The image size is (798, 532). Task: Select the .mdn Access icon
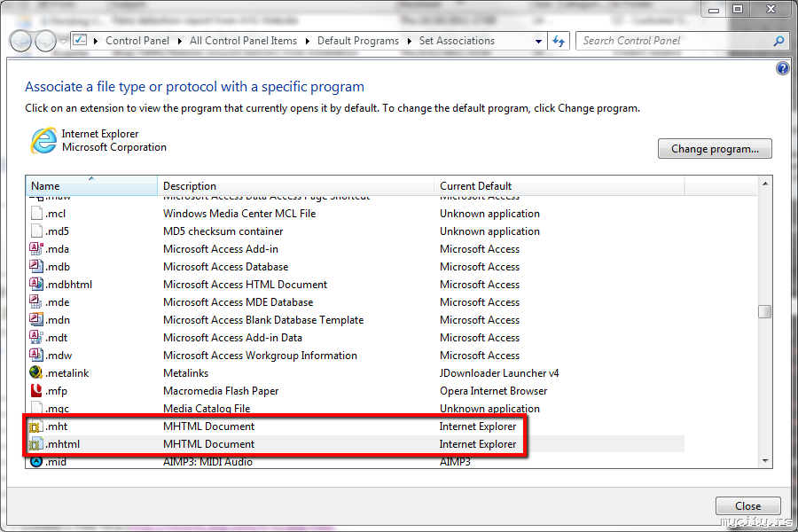[x=35, y=320]
